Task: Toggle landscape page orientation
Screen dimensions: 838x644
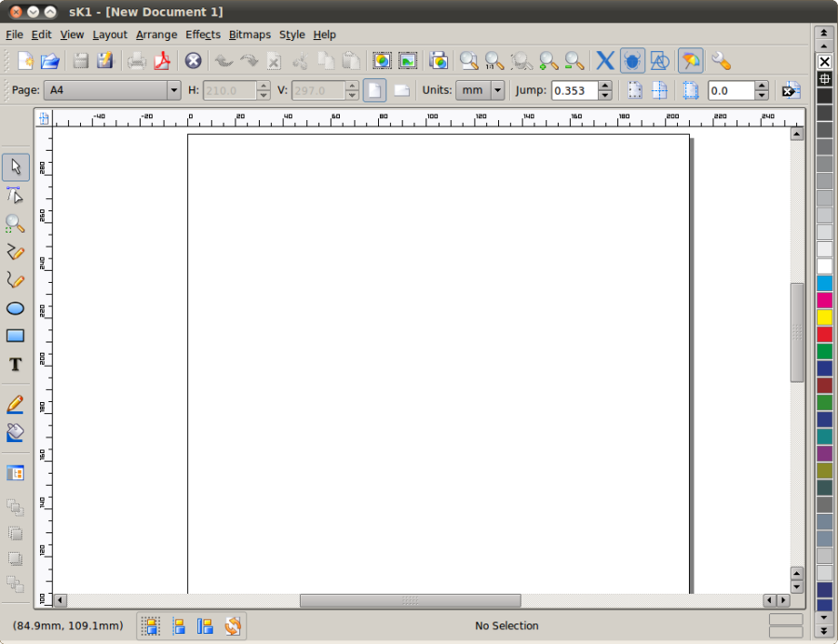Action: coord(401,90)
